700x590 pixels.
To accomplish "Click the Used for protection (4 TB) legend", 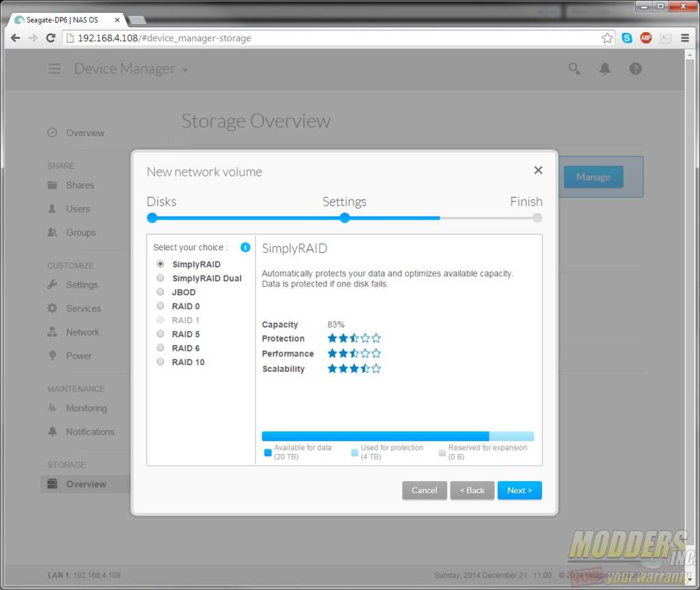I will (x=388, y=452).
